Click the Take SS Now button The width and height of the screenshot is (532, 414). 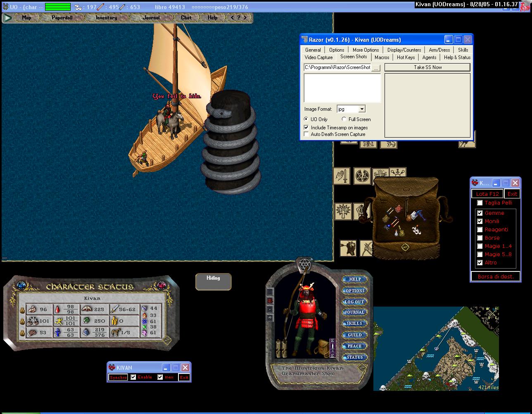[x=427, y=67]
